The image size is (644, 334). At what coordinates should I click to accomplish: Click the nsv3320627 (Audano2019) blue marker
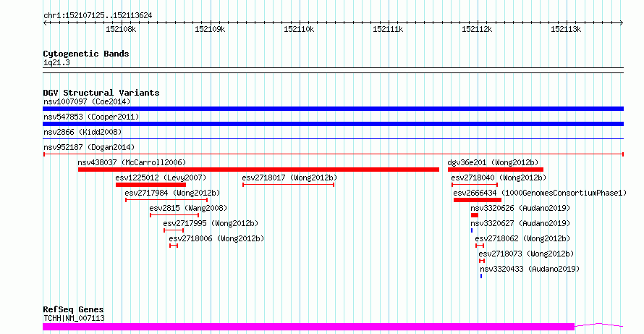472,230
